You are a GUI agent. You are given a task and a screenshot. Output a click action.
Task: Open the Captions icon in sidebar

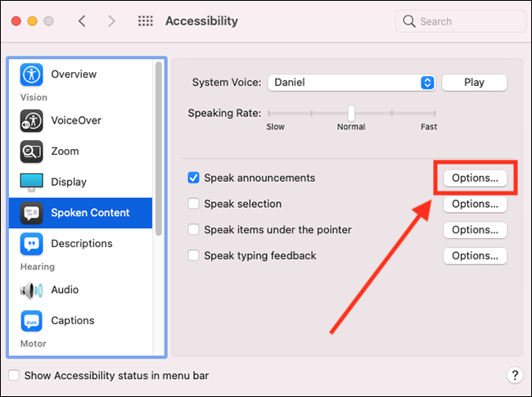[32, 321]
